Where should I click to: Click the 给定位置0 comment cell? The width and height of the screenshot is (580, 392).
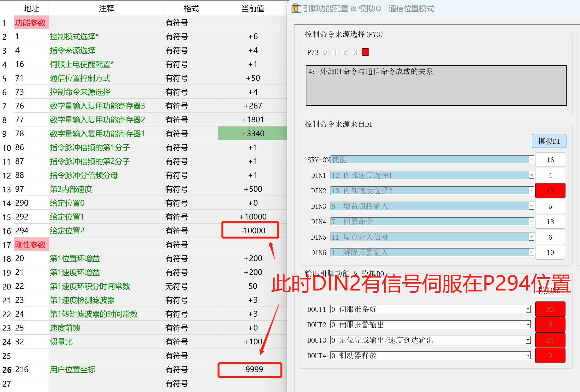click(x=106, y=203)
